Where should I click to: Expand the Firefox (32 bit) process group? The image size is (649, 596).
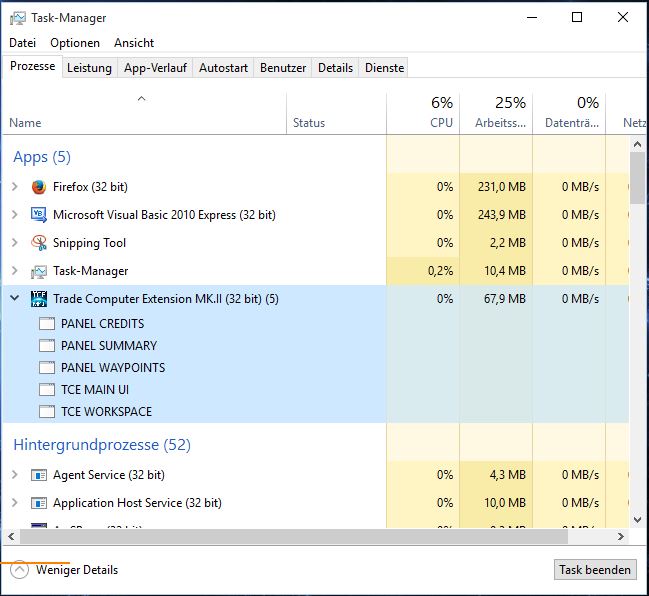pyautogui.click(x=15, y=187)
